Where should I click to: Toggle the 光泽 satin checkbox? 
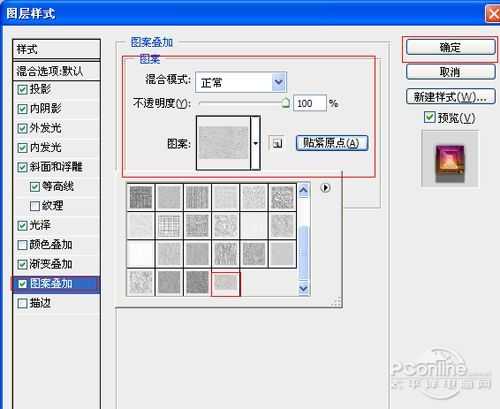tap(22, 226)
